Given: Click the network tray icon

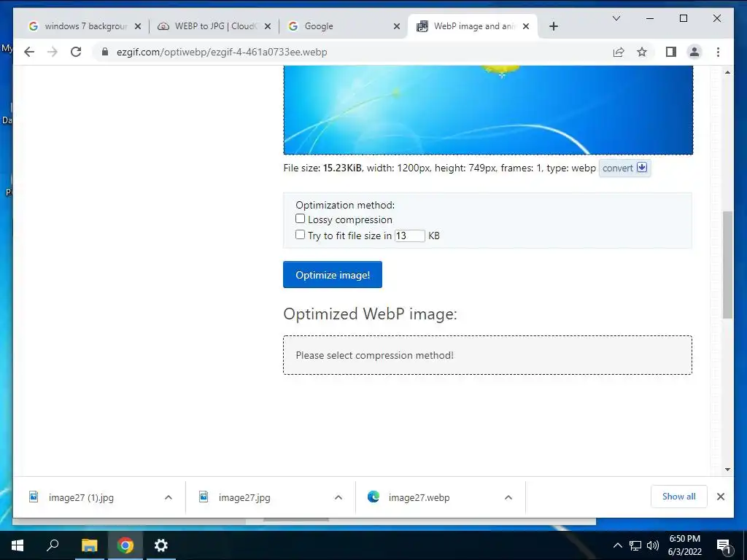Looking at the screenshot, I should click(635, 545).
